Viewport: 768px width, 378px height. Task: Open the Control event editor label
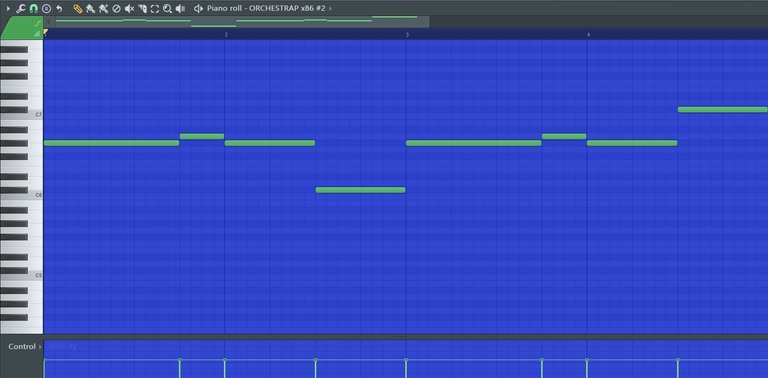coord(22,346)
